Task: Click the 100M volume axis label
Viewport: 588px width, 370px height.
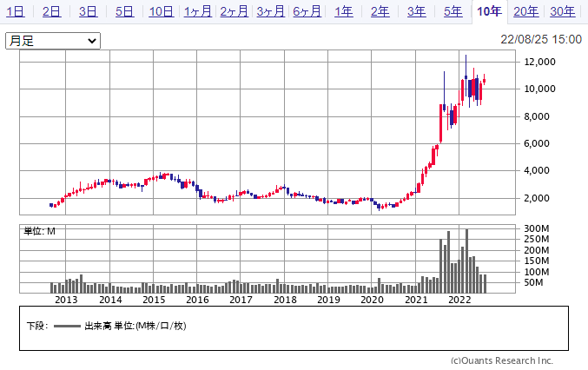Action: [537, 272]
